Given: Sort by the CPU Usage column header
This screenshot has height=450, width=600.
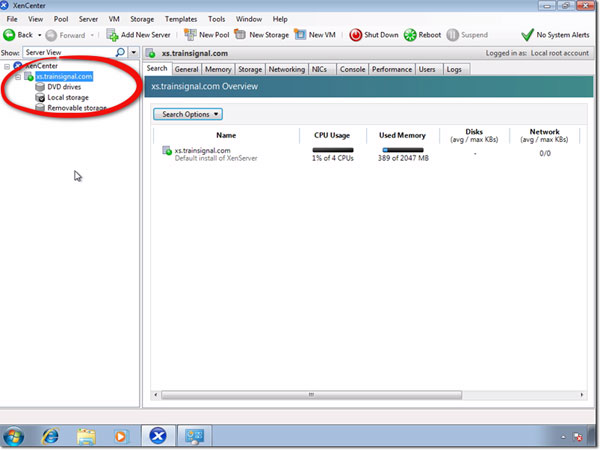Looking at the screenshot, I should point(332,135).
